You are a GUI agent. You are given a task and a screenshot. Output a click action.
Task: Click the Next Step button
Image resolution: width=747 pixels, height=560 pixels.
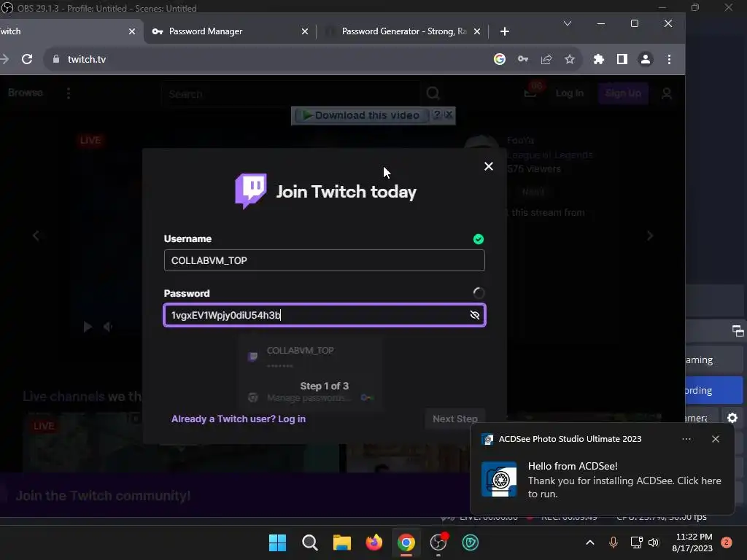click(x=455, y=419)
